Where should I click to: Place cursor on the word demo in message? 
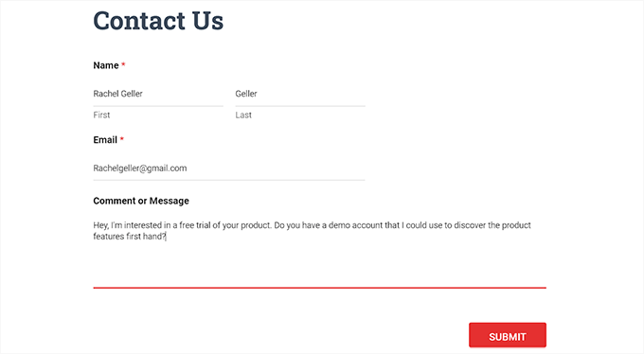339,225
